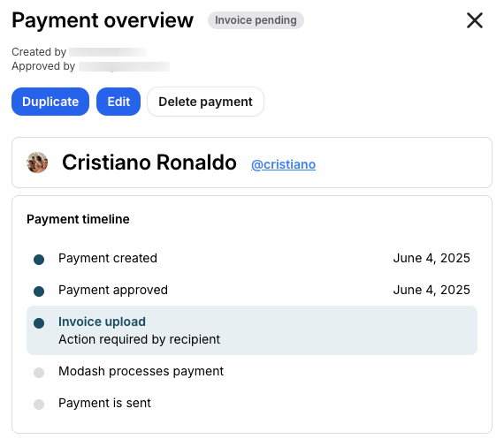Click the Payment is sent dot
The height and width of the screenshot is (439, 504).
(39, 405)
